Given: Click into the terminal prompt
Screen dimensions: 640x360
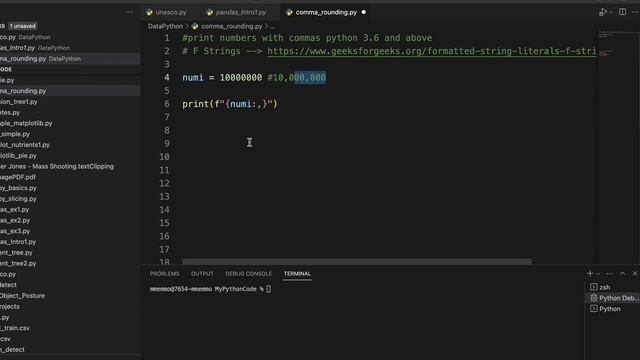Looking at the screenshot, I should pos(268,289).
